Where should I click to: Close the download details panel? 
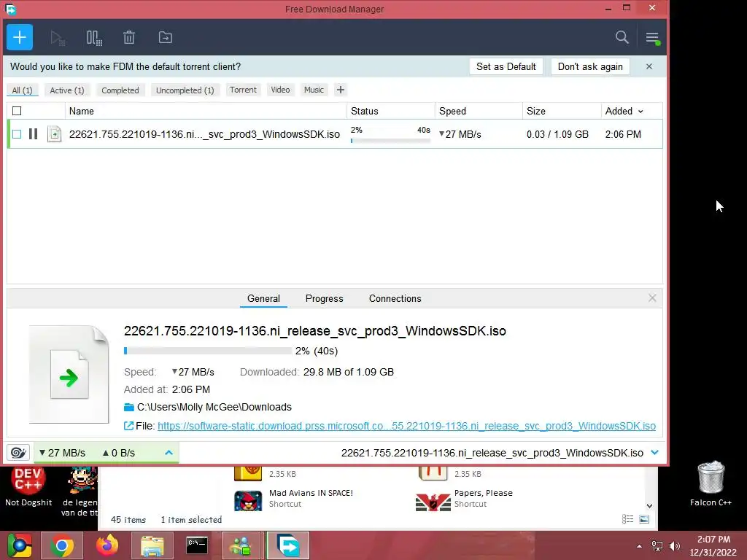(652, 298)
